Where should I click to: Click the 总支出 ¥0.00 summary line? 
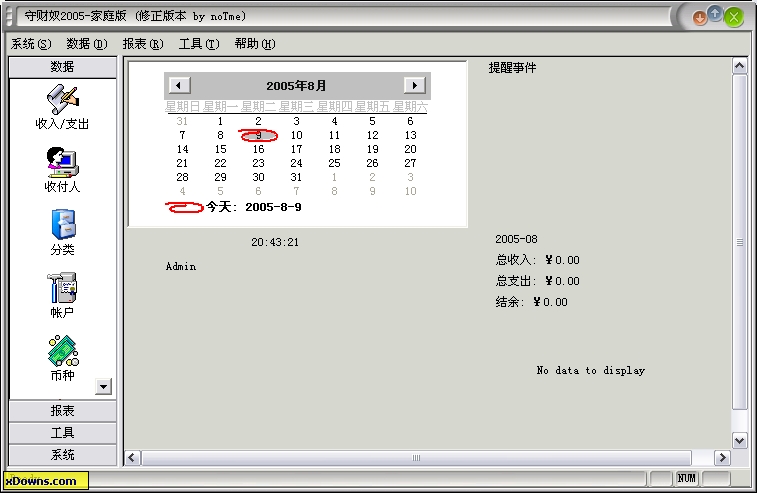coord(537,281)
